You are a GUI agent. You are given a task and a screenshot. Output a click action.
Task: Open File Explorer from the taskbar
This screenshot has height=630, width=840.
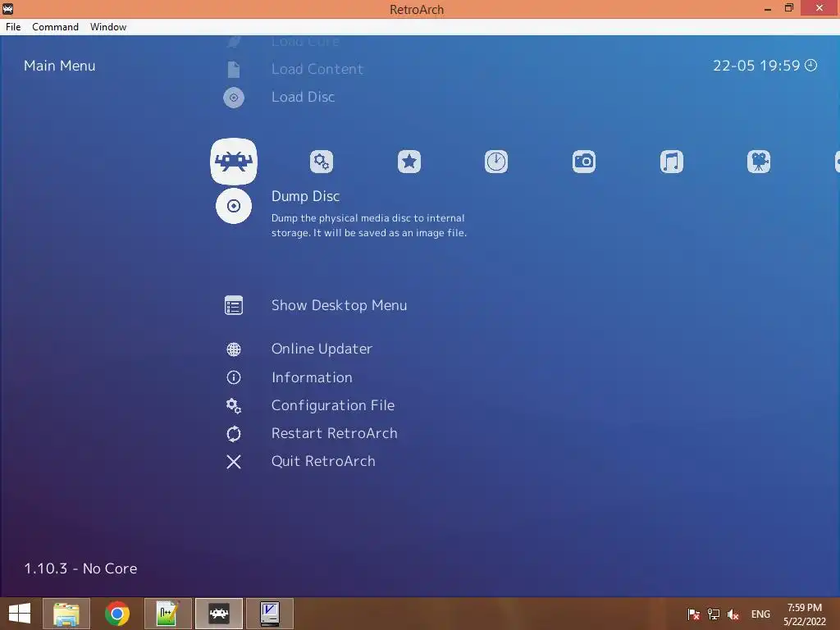tap(66, 614)
